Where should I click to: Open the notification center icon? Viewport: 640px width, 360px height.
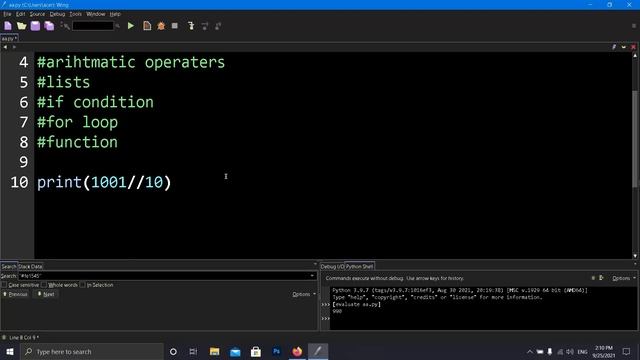[x=627, y=351]
